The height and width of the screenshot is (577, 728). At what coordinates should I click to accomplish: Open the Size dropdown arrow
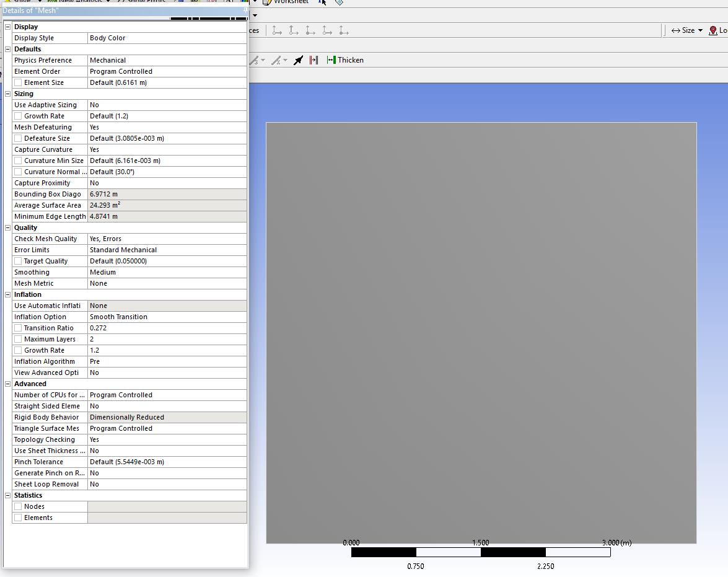pos(700,30)
